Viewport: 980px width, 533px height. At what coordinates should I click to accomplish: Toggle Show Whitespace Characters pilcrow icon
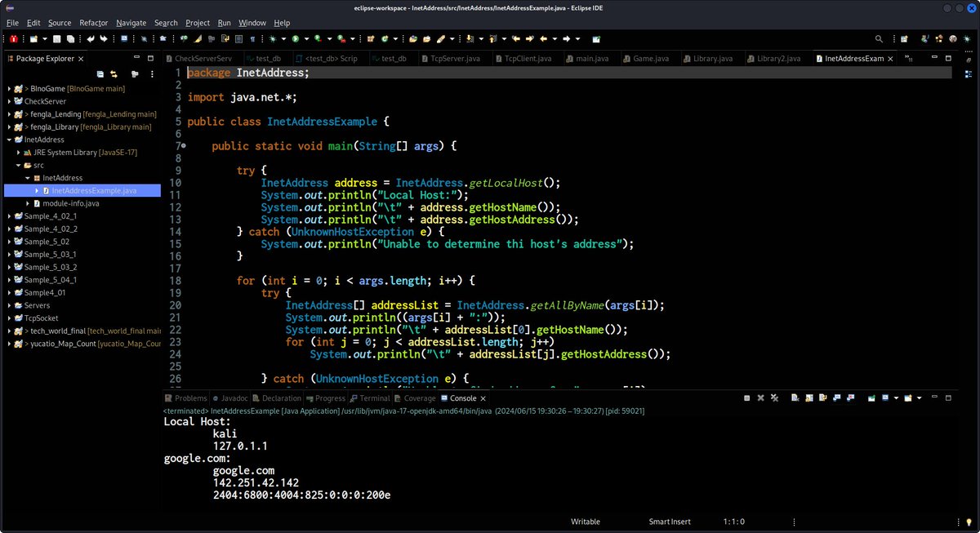coord(252,38)
